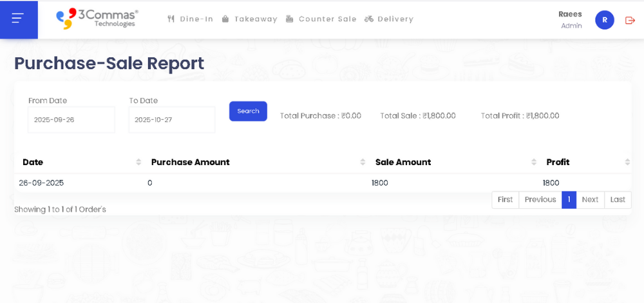Screen dimensions: 644x303
Task: Go to the Next page
Action: click(590, 200)
